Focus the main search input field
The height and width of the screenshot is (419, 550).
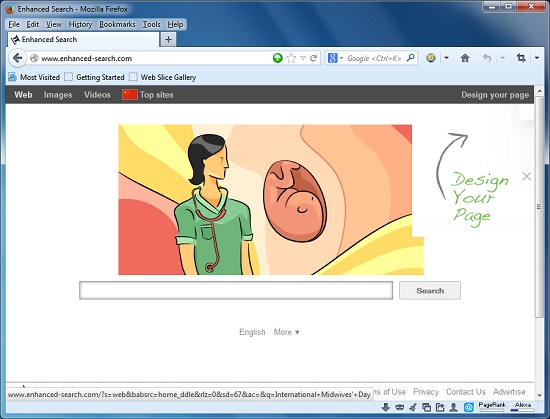(x=236, y=290)
